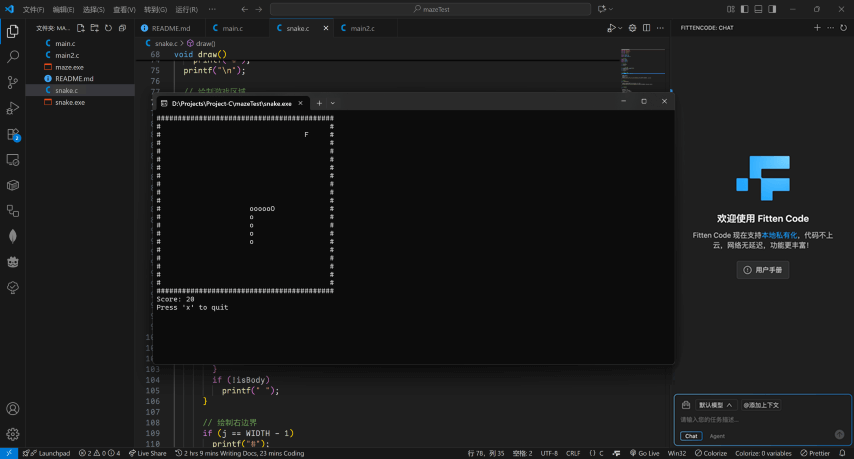Image resolution: width=854 pixels, height=459 pixels.
Task: Open the Source Control view
Action: 13,82
